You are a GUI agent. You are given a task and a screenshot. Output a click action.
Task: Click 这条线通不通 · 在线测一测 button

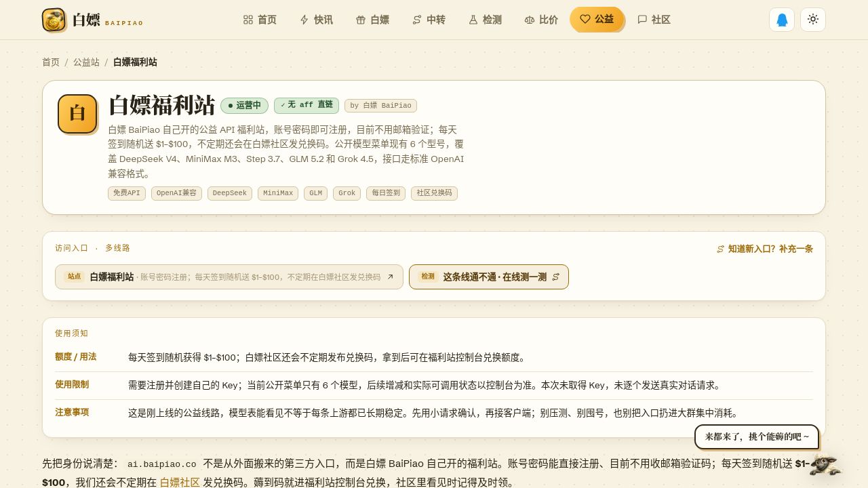point(489,277)
